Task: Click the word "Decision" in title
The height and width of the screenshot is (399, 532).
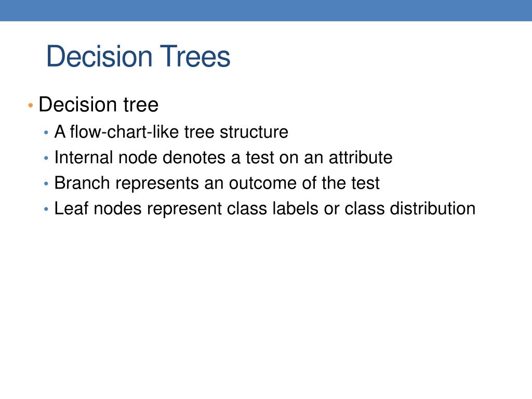Action: coord(99,56)
